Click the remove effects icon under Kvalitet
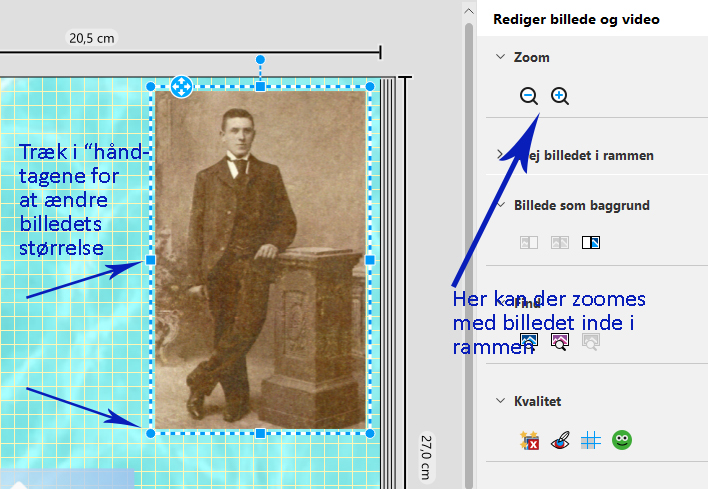The image size is (708, 489). pos(529,440)
